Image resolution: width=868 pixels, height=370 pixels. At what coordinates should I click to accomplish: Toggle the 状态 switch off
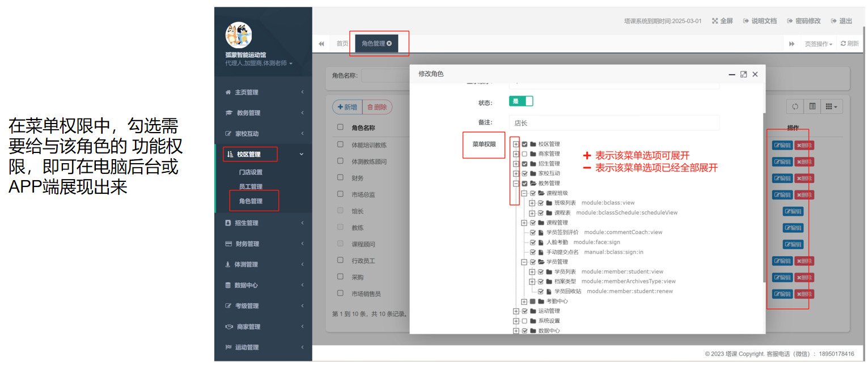coord(521,101)
